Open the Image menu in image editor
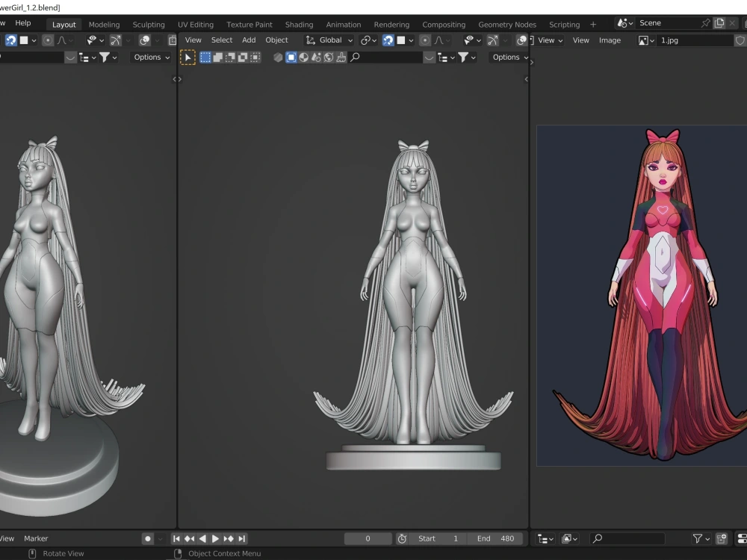 point(610,40)
